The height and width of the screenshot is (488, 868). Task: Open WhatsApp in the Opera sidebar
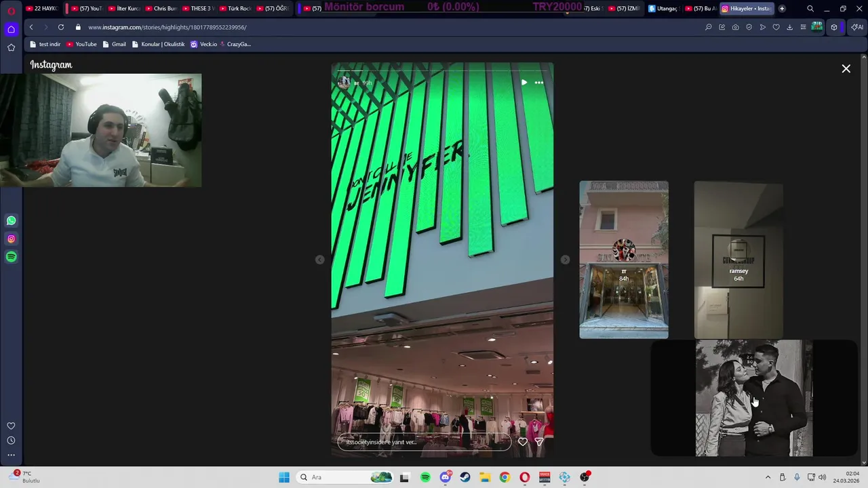tap(12, 220)
